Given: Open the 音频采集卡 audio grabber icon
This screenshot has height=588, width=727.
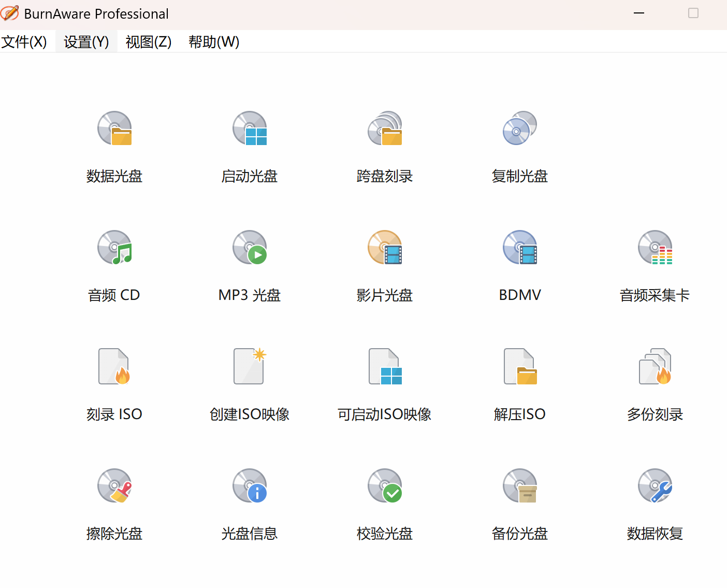Looking at the screenshot, I should click(x=655, y=247).
